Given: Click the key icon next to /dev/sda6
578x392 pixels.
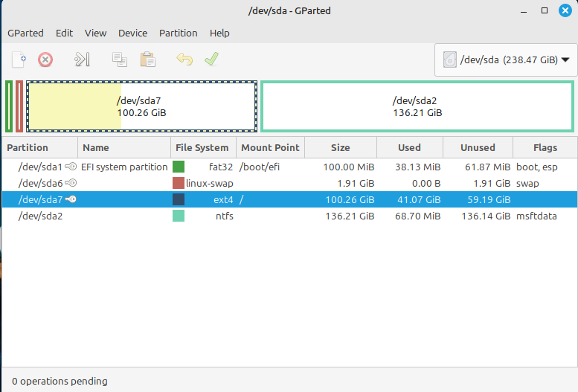Looking at the screenshot, I should point(71,183).
